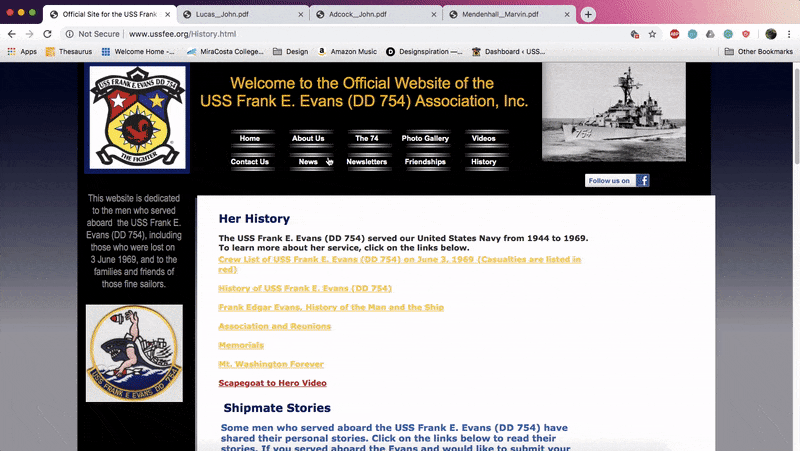Image resolution: width=800 pixels, height=451 pixels.
Task: Open the About Us navigation button
Action: click(x=308, y=138)
